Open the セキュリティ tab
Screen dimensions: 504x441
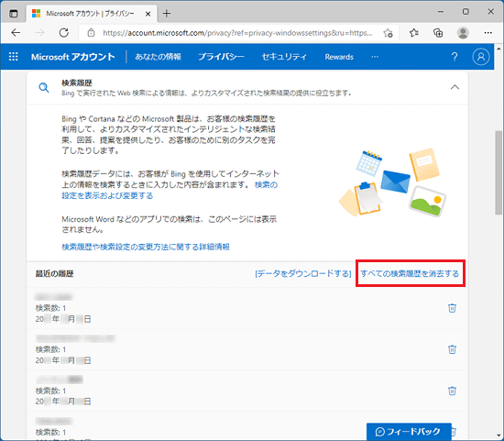[284, 57]
